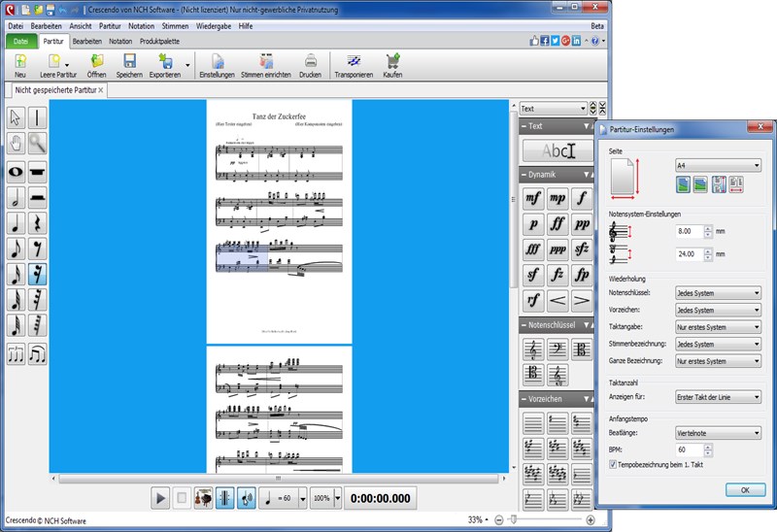Select the hand pan tool

tap(16, 144)
